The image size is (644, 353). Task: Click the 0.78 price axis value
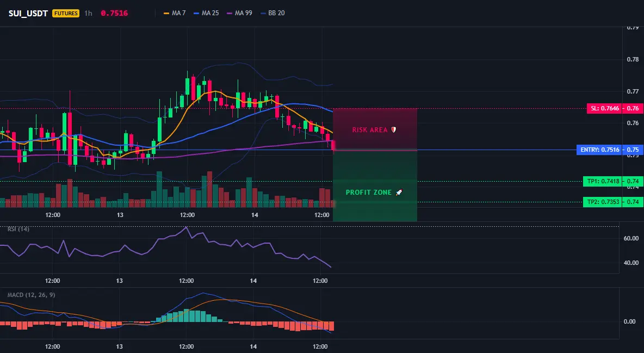pyautogui.click(x=633, y=60)
